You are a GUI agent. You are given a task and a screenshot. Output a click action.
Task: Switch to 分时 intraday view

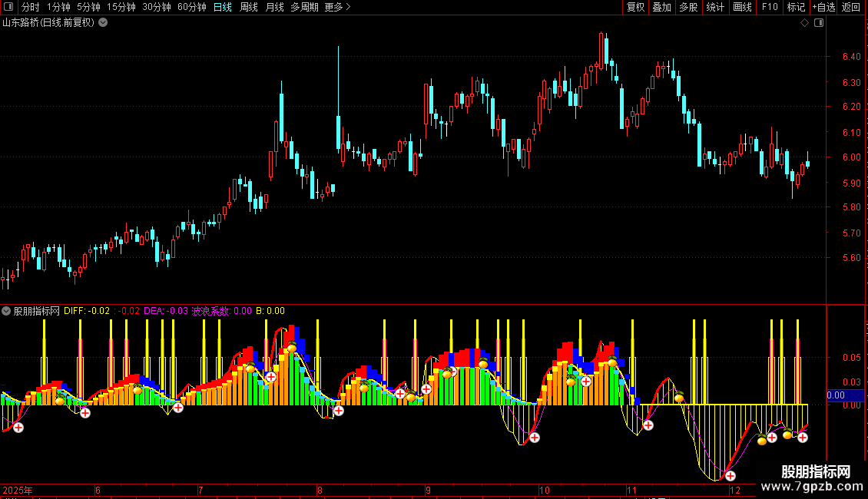click(31, 7)
